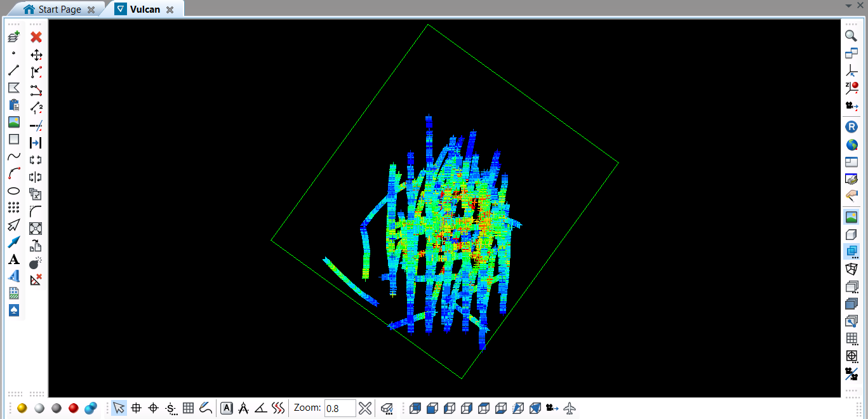Screen dimensions: 868x419
Task: Toggle the highlighted blue overlapping-boxes button
Action: [x=851, y=251]
